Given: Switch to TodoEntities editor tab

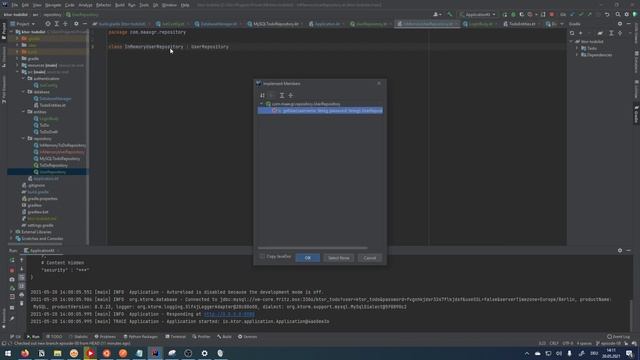Looking at the screenshot, I should (521, 24).
